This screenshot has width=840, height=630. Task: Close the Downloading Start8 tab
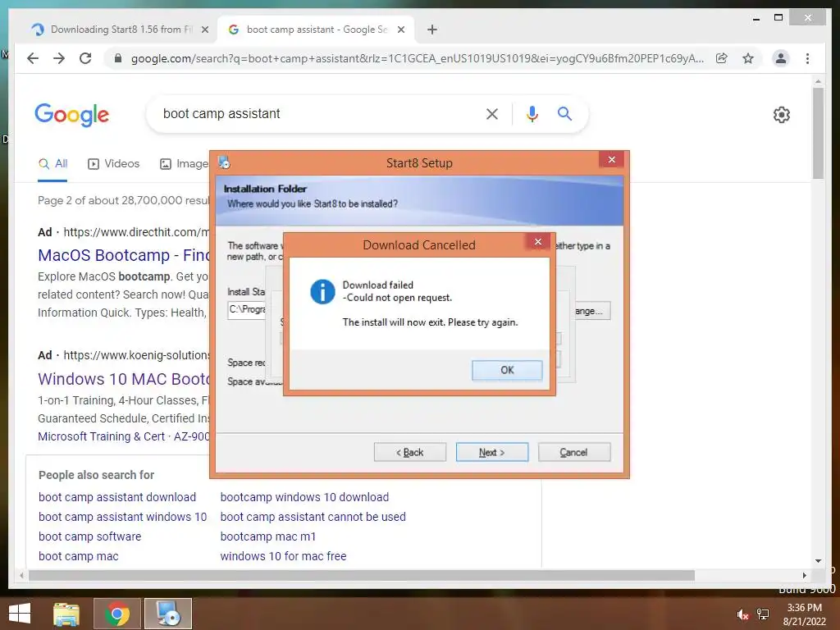click(x=204, y=30)
